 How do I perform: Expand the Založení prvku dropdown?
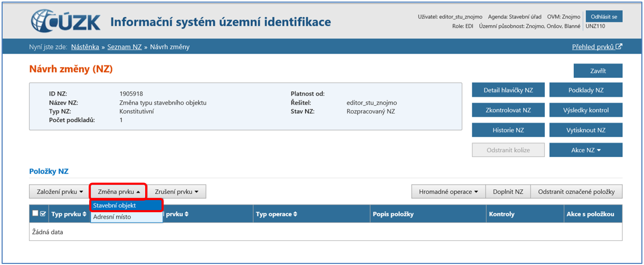click(x=60, y=192)
